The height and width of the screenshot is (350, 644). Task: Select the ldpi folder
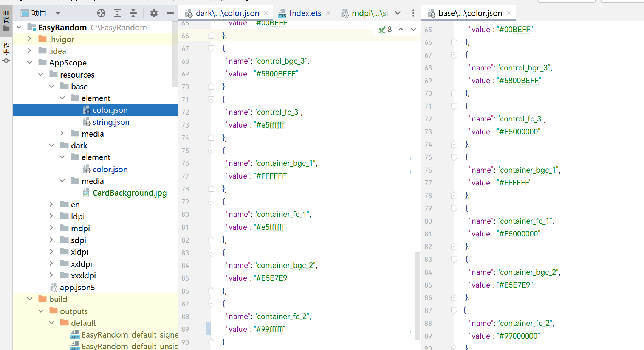click(x=77, y=216)
